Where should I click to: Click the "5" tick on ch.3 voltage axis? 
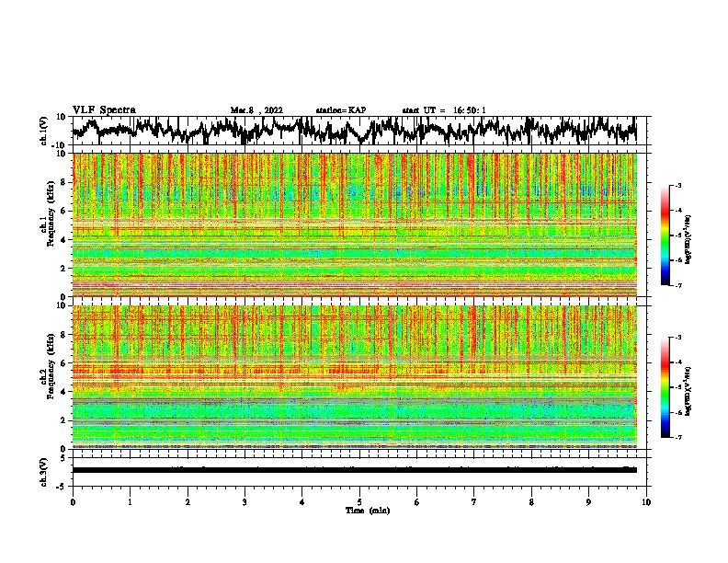pyautogui.click(x=63, y=458)
